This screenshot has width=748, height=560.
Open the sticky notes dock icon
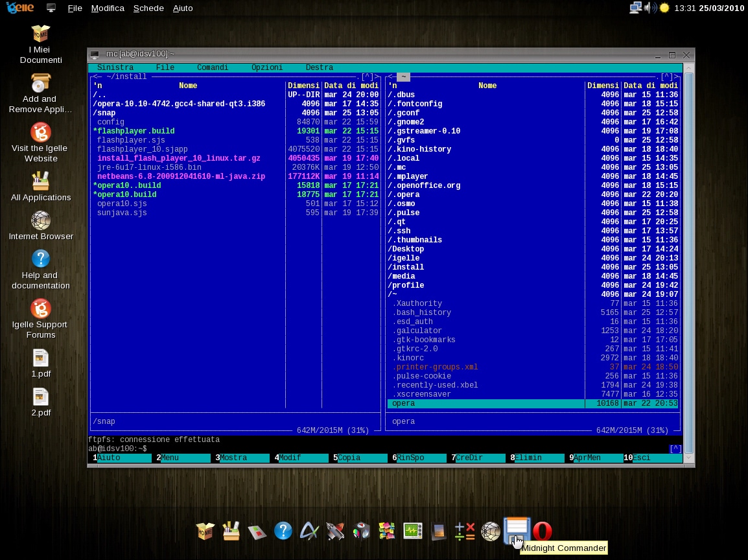click(387, 531)
